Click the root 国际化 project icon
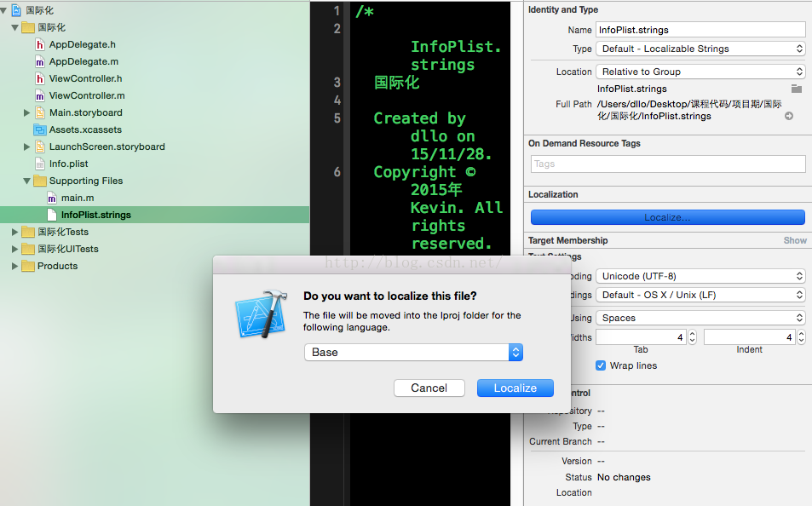 pos(16,10)
